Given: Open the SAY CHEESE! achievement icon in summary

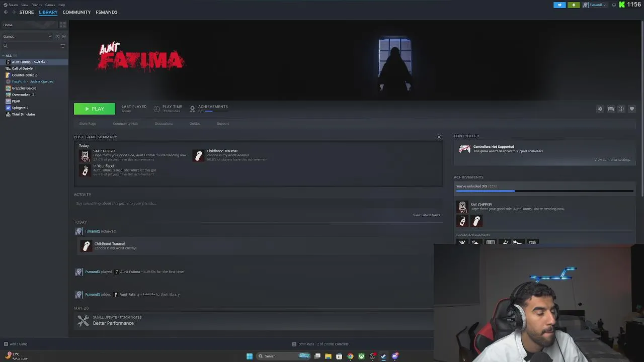Looking at the screenshot, I should tap(85, 156).
